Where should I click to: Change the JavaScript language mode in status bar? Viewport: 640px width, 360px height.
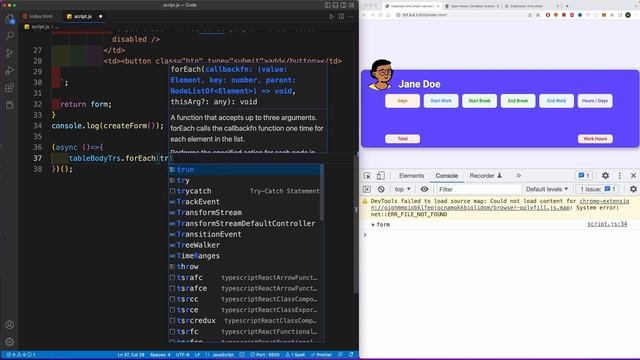223,355
